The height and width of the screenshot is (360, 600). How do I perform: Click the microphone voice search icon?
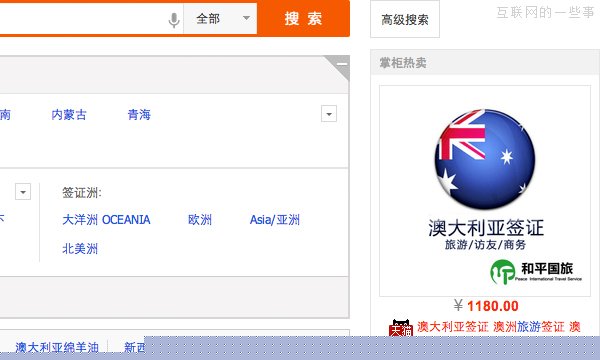pos(174,20)
